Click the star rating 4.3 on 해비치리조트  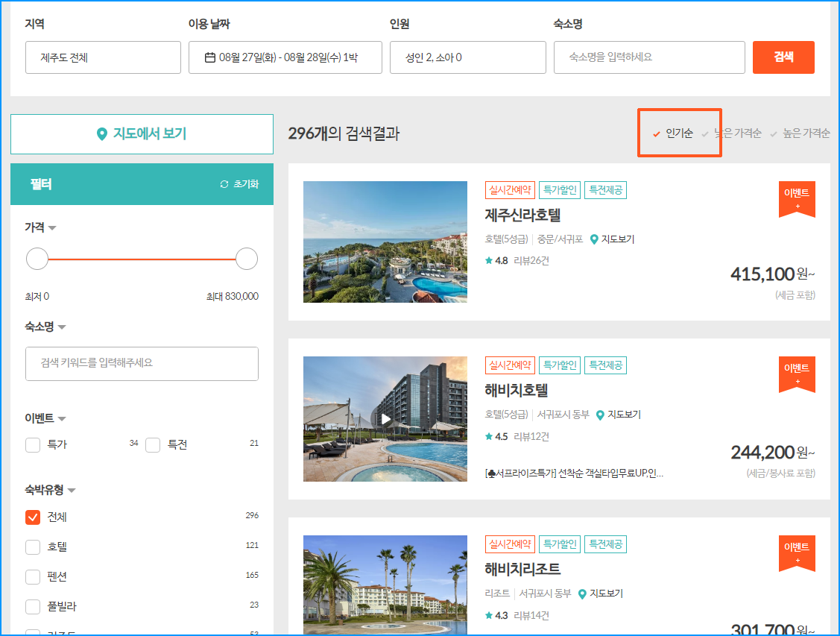[x=496, y=616]
